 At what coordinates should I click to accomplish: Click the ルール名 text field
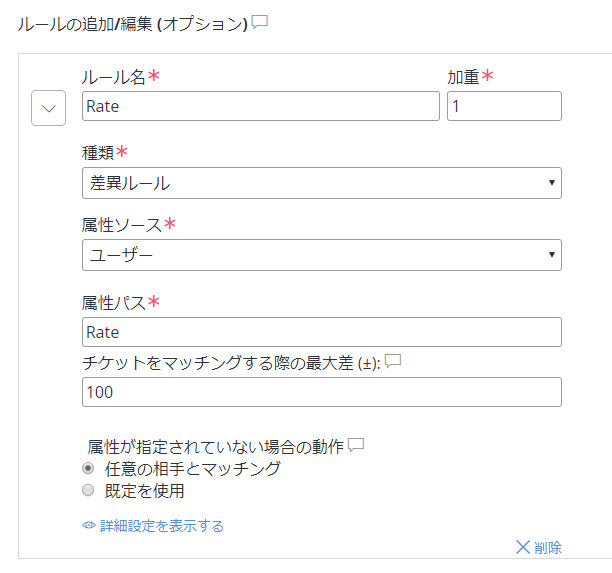260,106
